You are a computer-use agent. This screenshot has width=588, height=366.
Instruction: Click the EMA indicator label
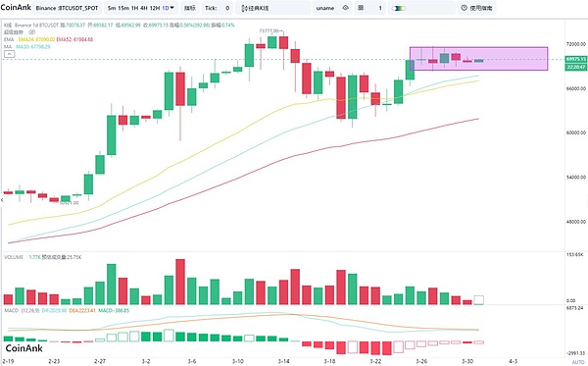tap(9, 39)
